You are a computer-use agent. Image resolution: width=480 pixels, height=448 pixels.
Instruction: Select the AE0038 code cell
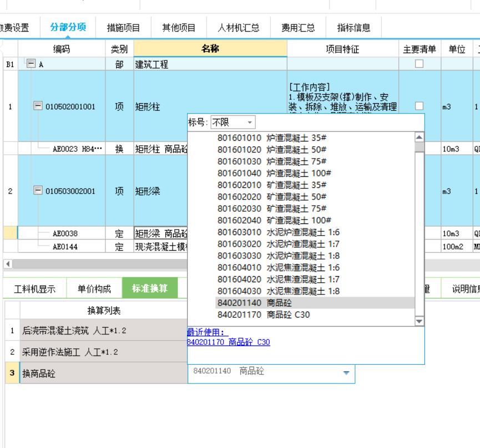pyautogui.click(x=62, y=233)
